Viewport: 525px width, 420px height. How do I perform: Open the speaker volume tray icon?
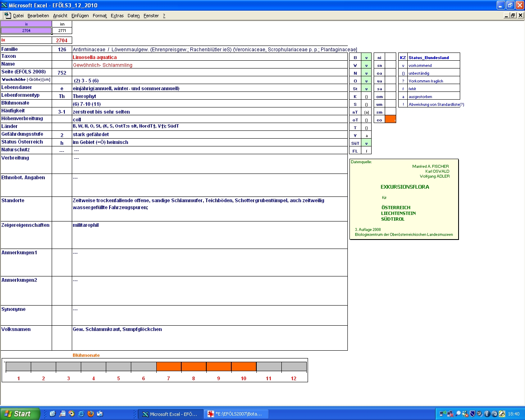(479, 414)
